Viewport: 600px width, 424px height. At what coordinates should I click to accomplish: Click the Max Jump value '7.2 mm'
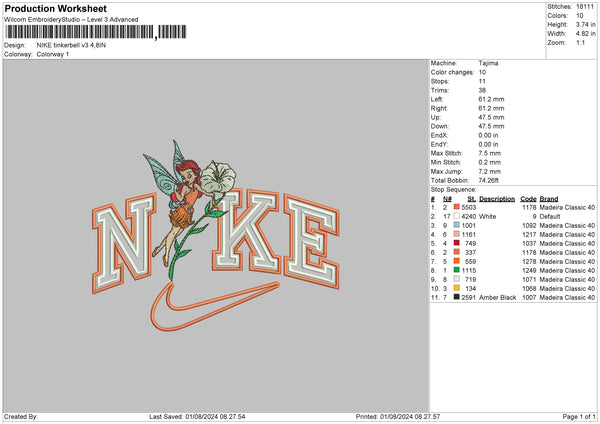[x=489, y=171]
